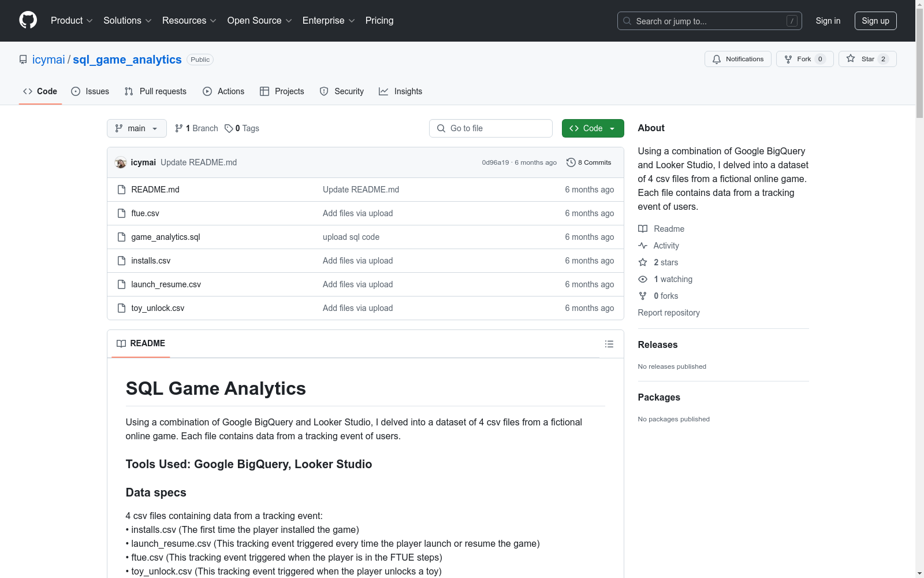Click the star icon beside 2 stars

(x=643, y=262)
